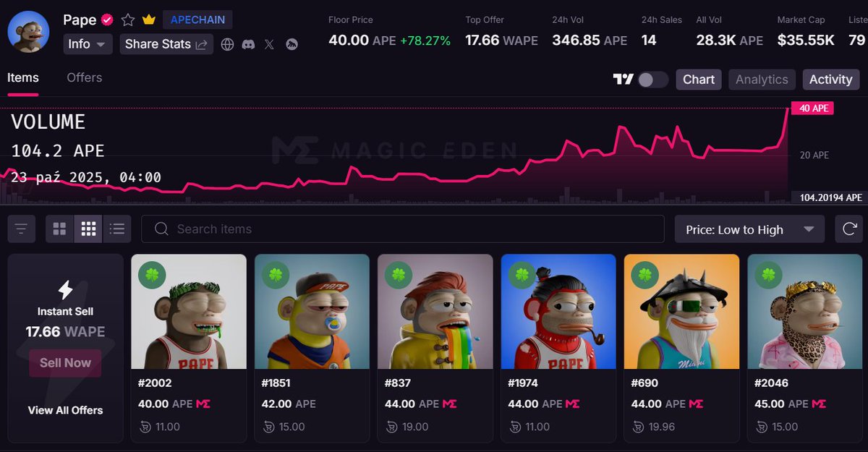Switch to large grid view
The height and width of the screenshot is (452, 868).
tap(59, 229)
